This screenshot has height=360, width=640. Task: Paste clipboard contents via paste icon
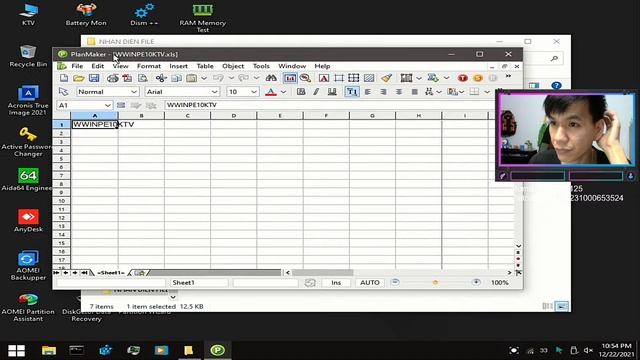coord(191,78)
